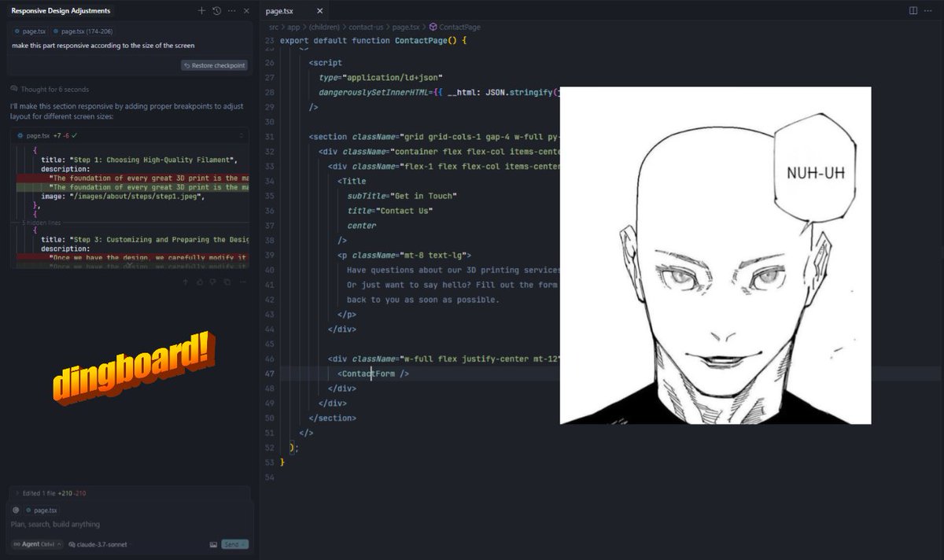Click line number 53 in gutter
The image size is (944, 560).
point(270,462)
